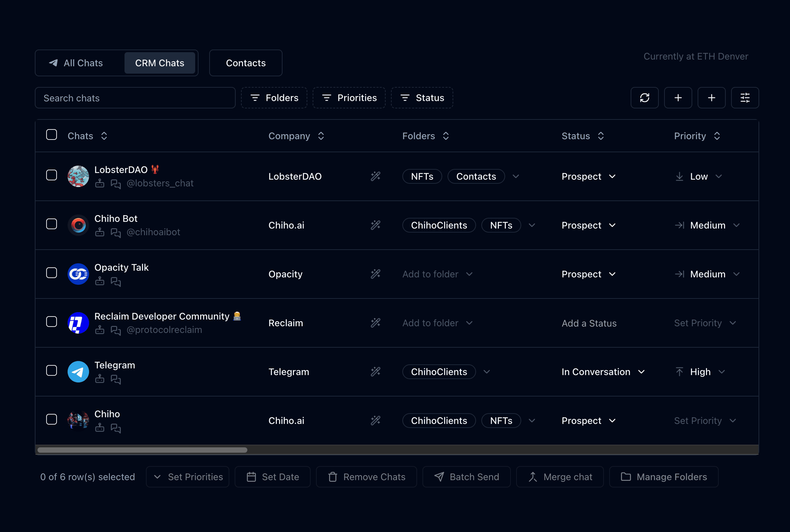Expand folders chevron in LobsterDAO row
Screen dimensions: 790x532
516,176
